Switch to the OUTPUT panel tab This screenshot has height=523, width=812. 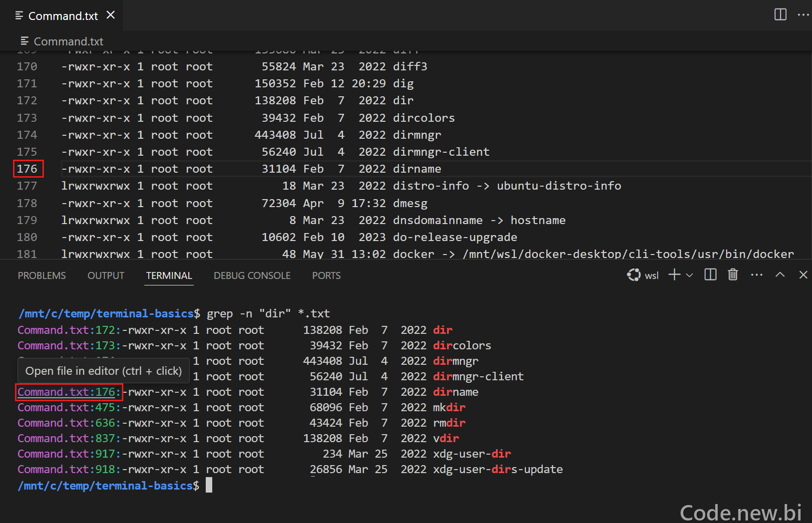[106, 275]
